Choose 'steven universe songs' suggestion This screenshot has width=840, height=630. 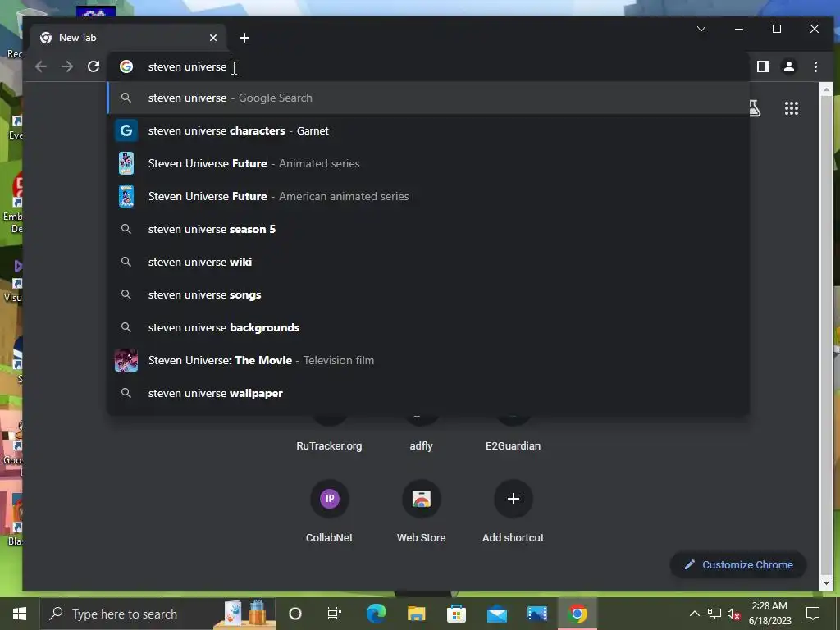click(x=428, y=294)
